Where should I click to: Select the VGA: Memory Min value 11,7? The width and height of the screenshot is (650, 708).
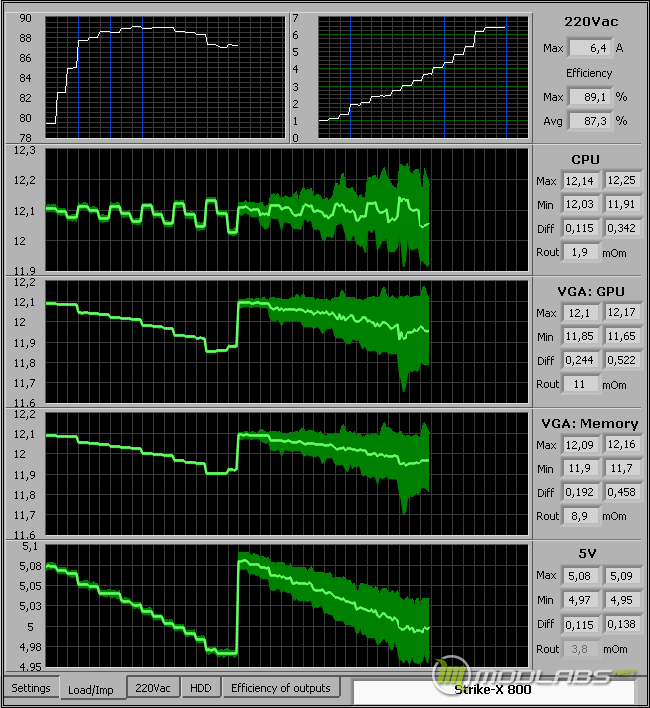coord(622,468)
